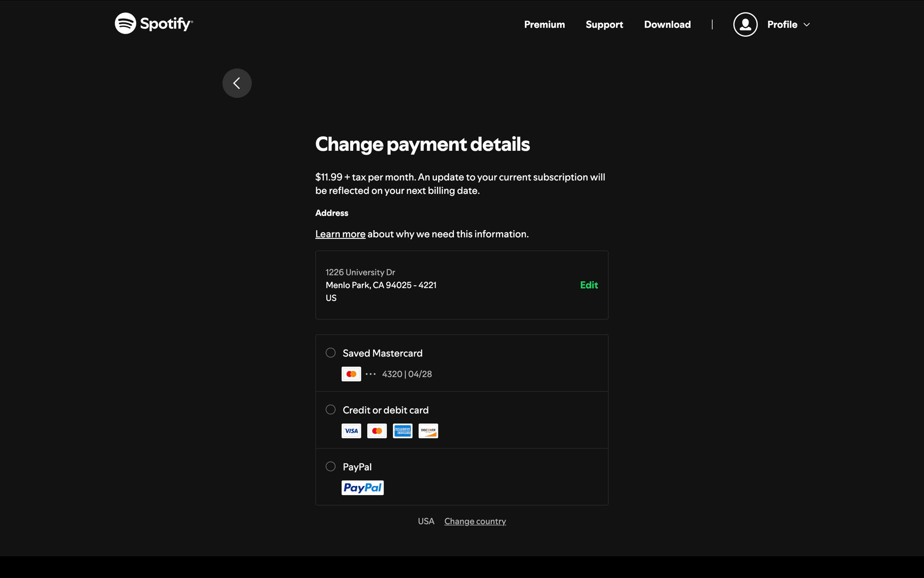
Task: Expand the Profile dropdown chevron
Action: point(807,25)
